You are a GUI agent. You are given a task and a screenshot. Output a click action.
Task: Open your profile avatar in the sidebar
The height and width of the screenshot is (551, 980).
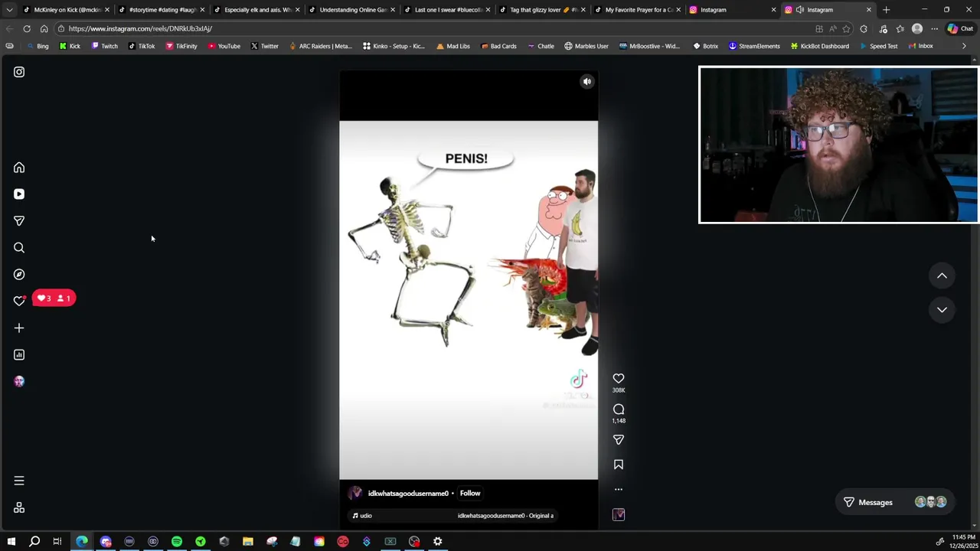(19, 382)
